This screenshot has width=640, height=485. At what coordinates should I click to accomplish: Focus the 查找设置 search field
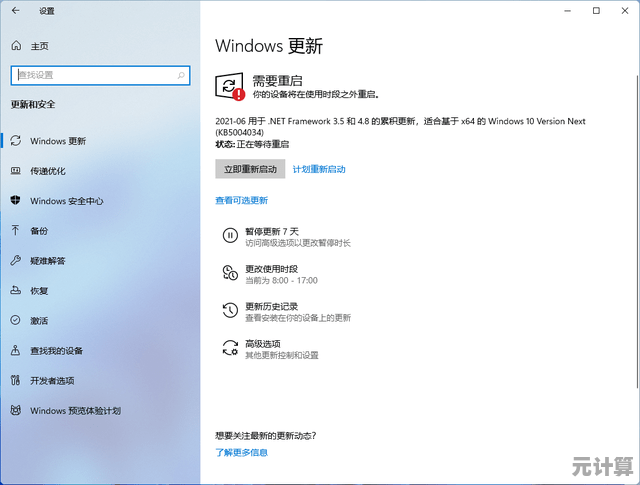pos(100,75)
